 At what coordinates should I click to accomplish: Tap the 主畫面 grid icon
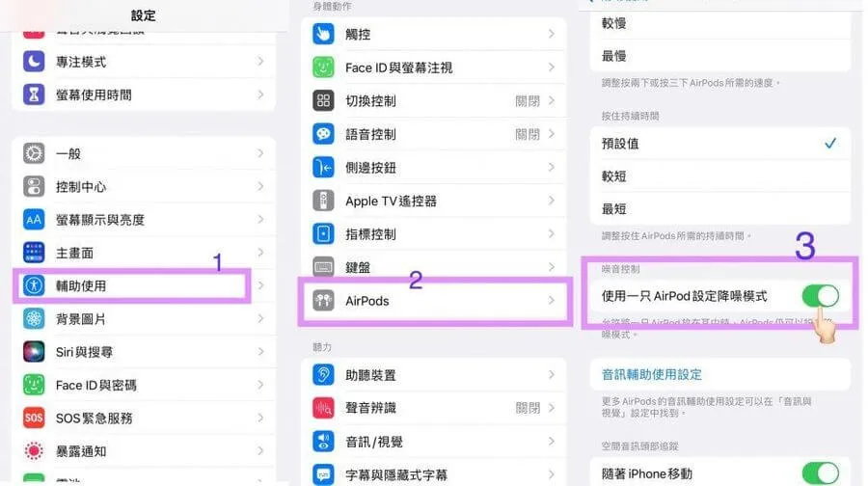coord(34,253)
